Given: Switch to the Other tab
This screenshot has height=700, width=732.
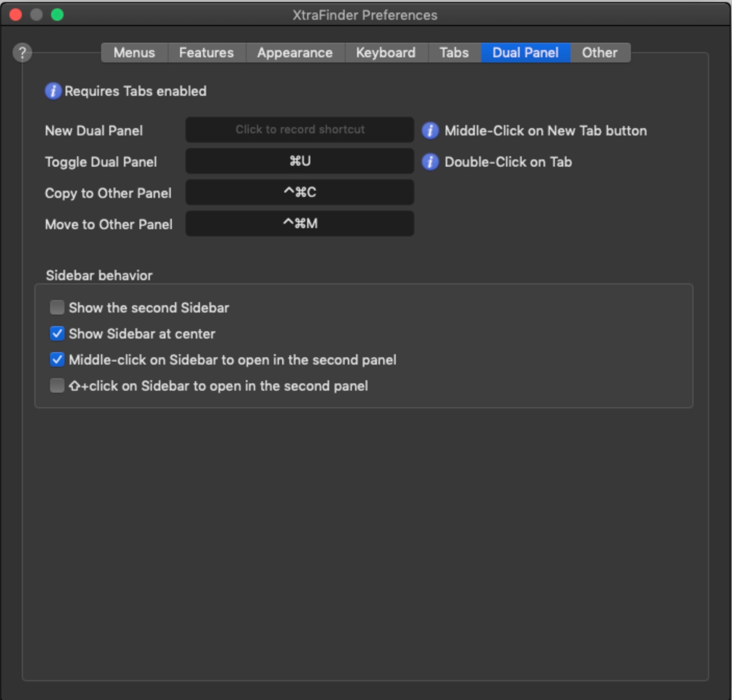Looking at the screenshot, I should point(600,53).
